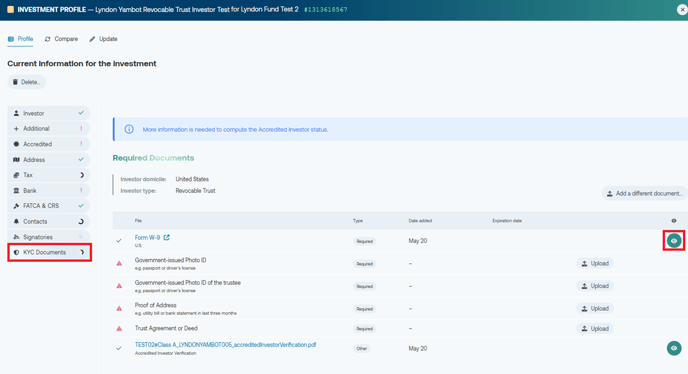The height and width of the screenshot is (374, 688).
Task: Select Additional in the sidebar
Action: point(49,129)
